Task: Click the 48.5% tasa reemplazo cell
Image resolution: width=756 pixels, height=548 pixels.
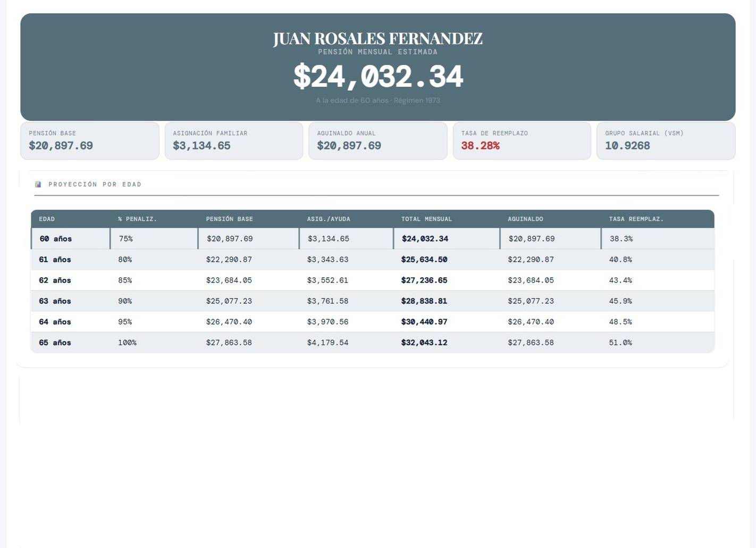Action: pos(620,322)
